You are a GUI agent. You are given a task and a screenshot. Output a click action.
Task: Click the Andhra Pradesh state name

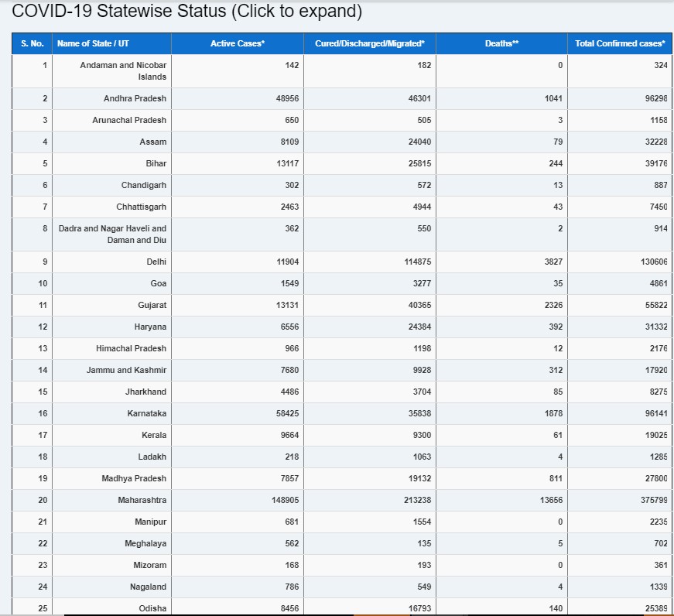click(x=135, y=99)
